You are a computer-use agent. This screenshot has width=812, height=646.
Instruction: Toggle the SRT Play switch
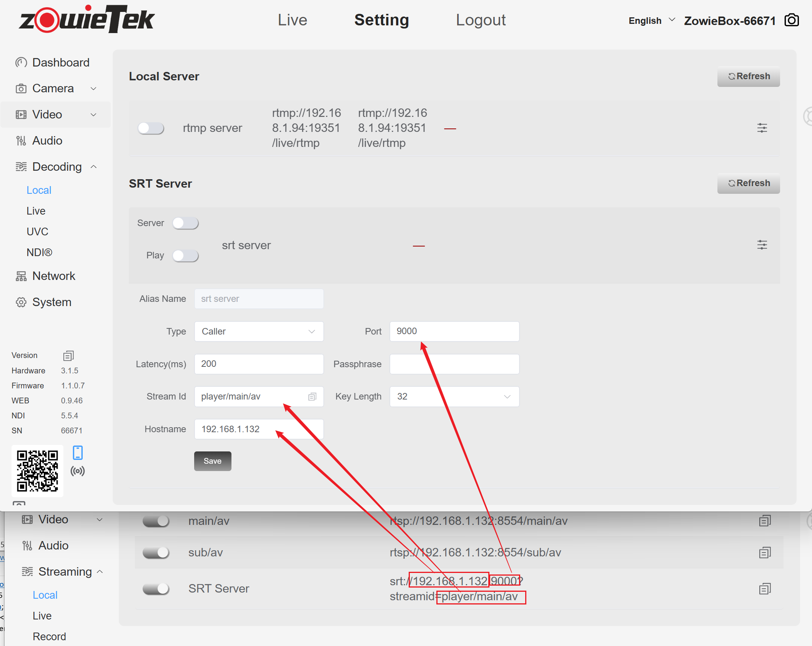[x=185, y=256]
